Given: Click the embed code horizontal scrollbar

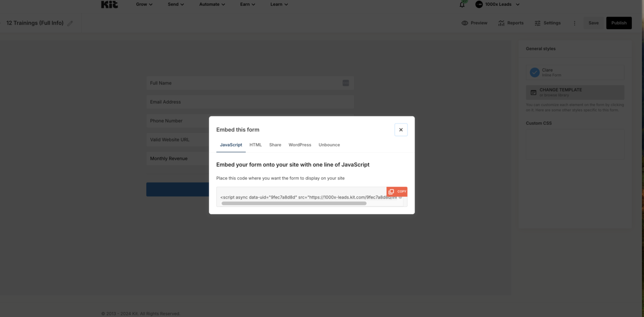Looking at the screenshot, I should click(294, 203).
